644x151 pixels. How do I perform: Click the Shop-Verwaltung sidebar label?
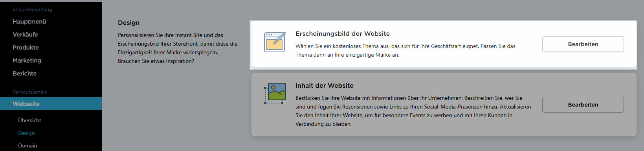(32, 9)
